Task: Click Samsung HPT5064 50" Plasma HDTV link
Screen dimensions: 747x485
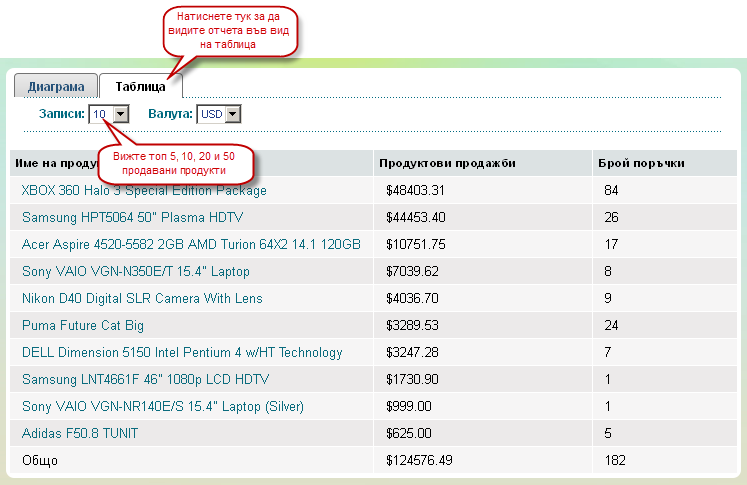Action: (132, 217)
